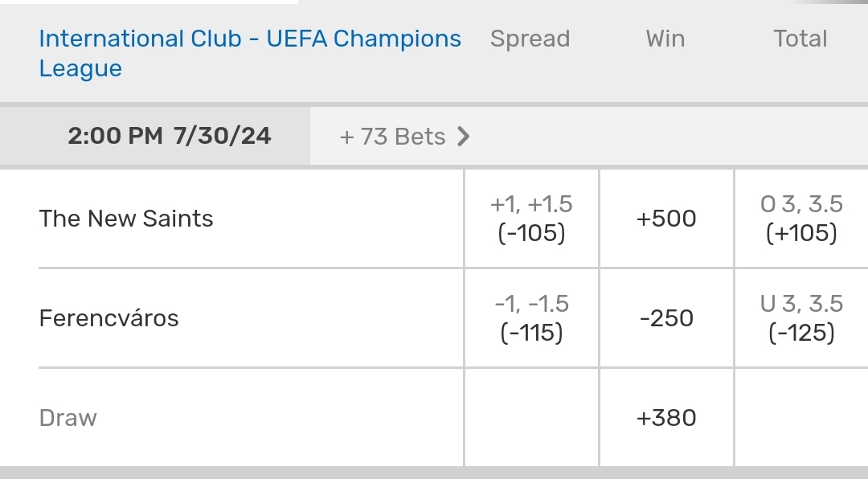This screenshot has height=479, width=868.
Task: Pick Ferencváros -1, -1.5 spread (-115)
Action: click(531, 318)
